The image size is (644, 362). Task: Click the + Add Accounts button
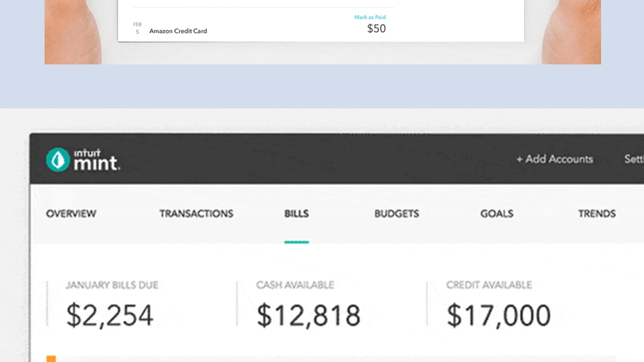(554, 159)
